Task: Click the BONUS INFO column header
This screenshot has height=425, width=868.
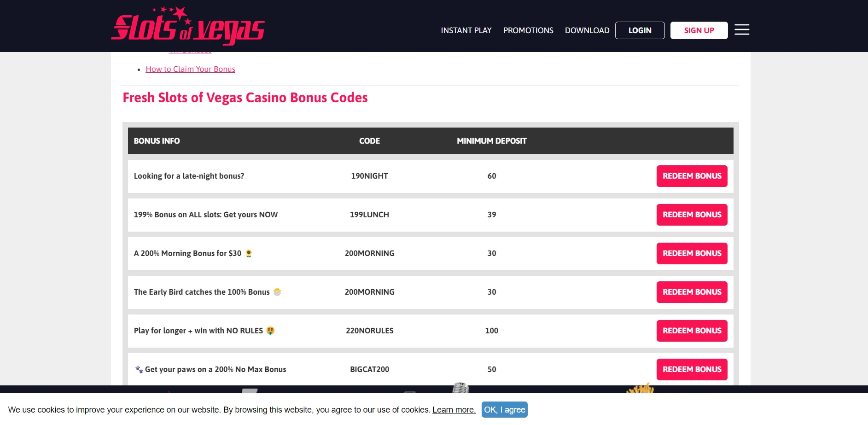Action: point(157,141)
